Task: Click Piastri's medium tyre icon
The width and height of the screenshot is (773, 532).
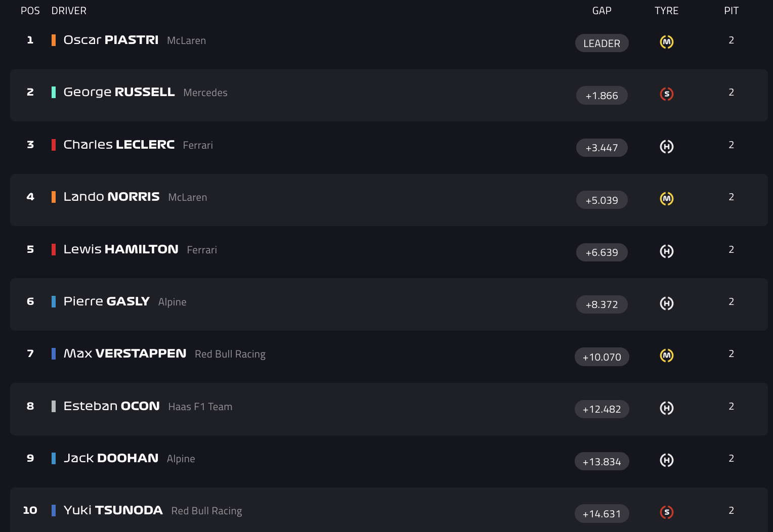Action: pyautogui.click(x=667, y=42)
